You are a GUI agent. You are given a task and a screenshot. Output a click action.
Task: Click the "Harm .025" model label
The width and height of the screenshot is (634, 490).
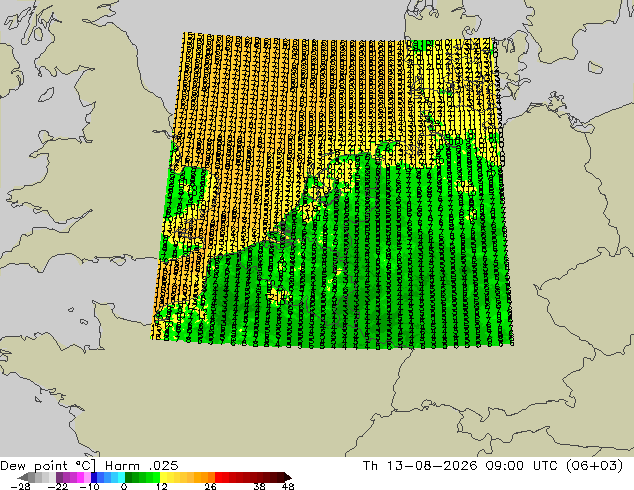tap(142, 466)
